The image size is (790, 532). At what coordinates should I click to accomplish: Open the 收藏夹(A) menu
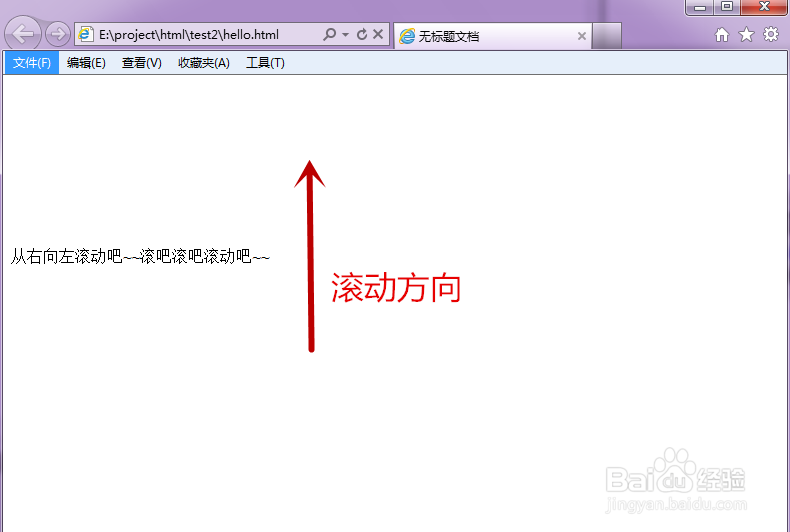(x=204, y=62)
